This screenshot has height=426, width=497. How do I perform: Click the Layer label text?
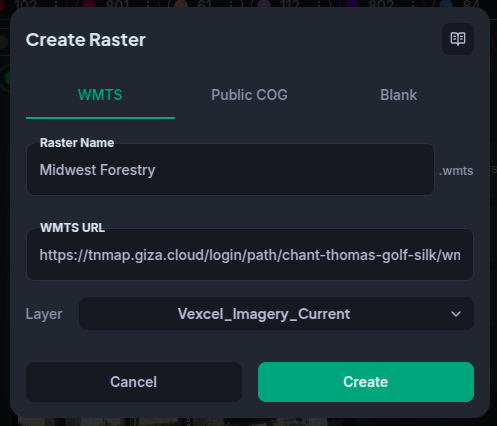click(44, 314)
